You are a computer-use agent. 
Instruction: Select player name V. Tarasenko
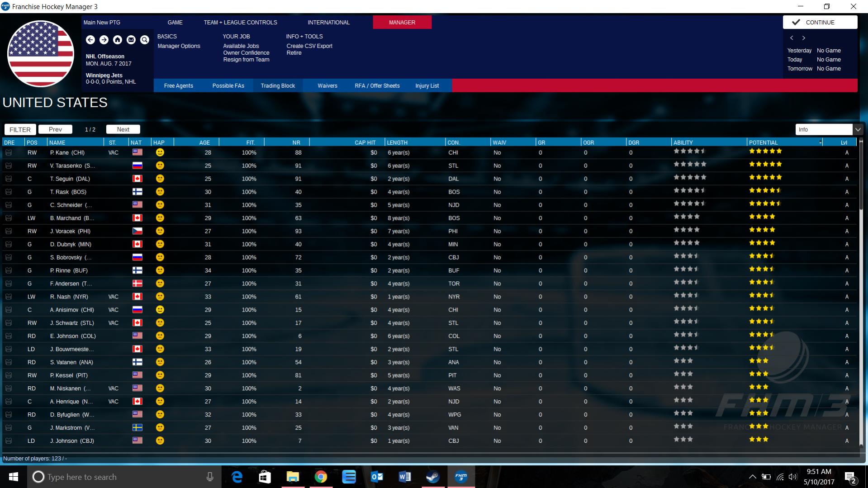[72, 166]
